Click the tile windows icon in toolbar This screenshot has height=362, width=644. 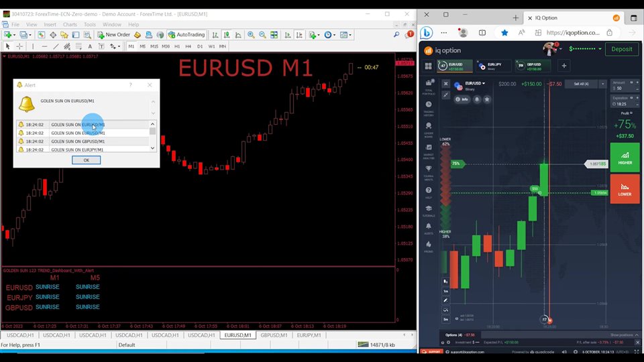click(x=274, y=35)
